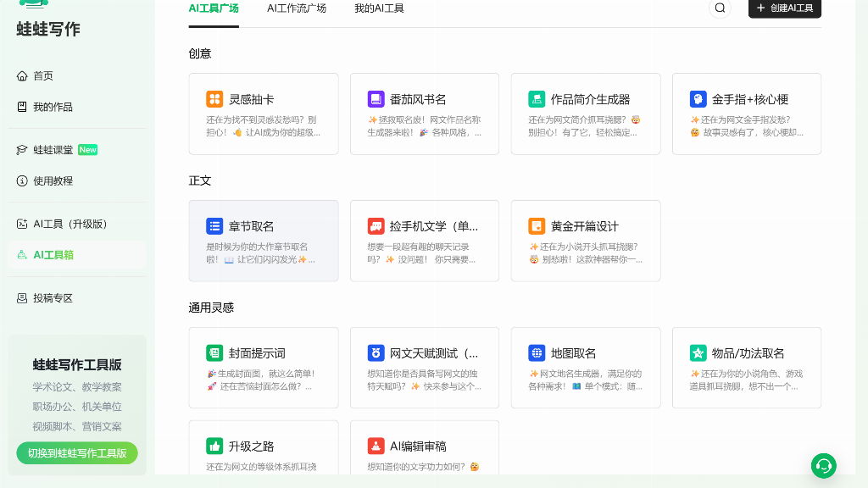Click the 地图取名 tool icon
The height and width of the screenshot is (488, 868).
pyautogui.click(x=537, y=353)
